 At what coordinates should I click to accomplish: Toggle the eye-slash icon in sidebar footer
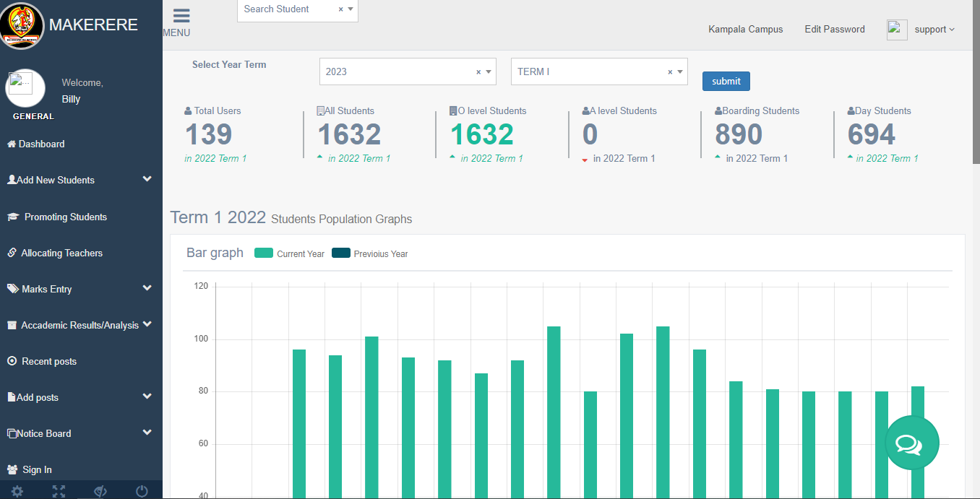(x=100, y=491)
